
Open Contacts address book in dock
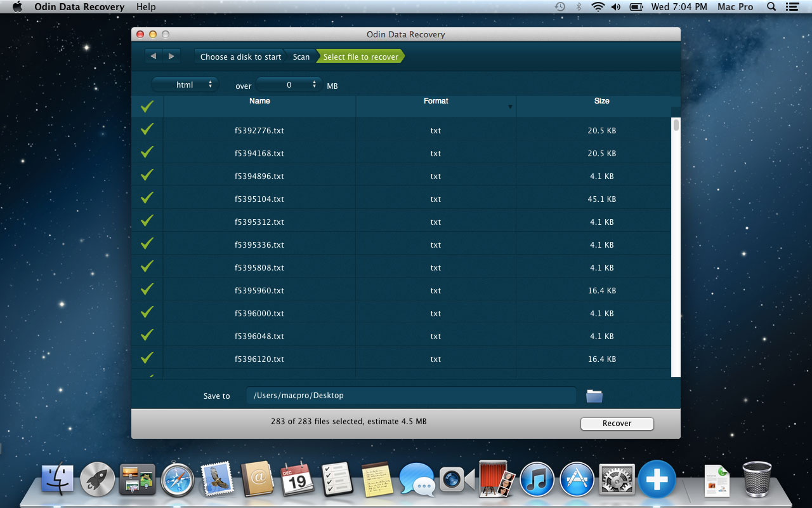(x=257, y=479)
